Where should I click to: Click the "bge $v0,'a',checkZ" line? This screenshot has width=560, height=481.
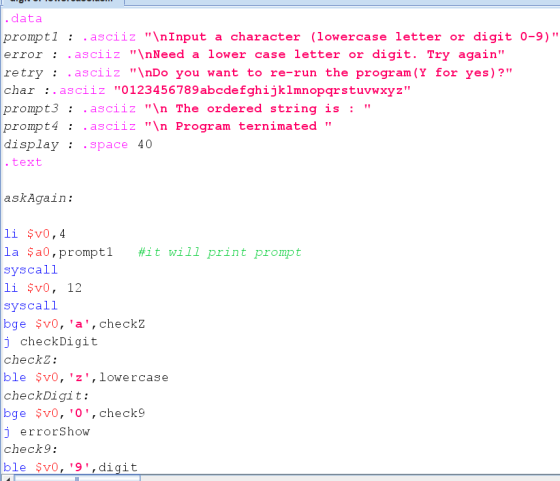point(74,324)
